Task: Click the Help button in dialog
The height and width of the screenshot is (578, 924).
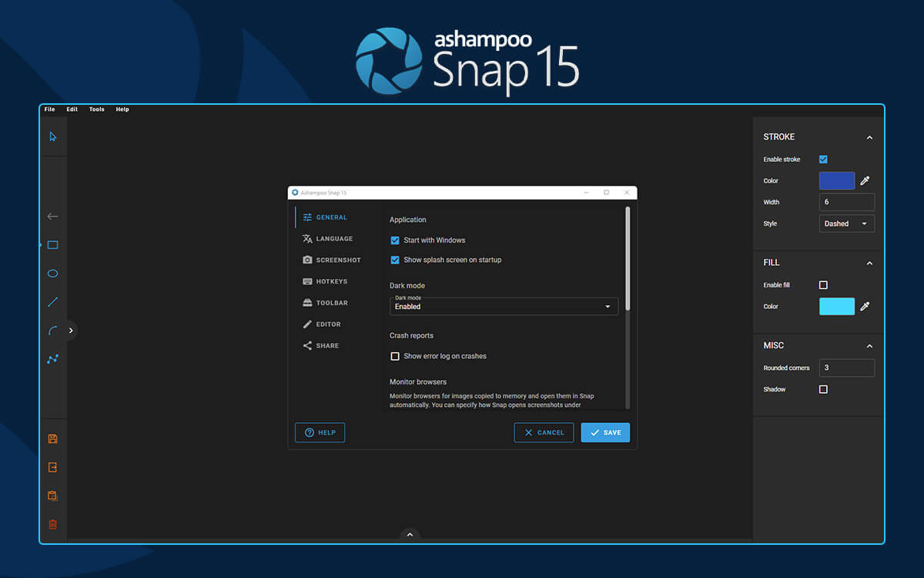Action: (x=320, y=432)
